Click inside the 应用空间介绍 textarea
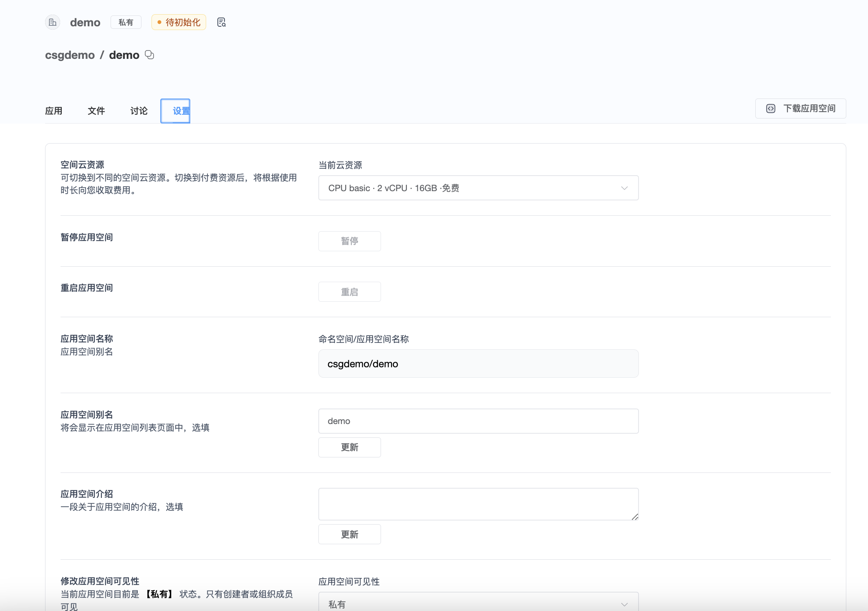Image resolution: width=868 pixels, height=611 pixels. coord(478,504)
